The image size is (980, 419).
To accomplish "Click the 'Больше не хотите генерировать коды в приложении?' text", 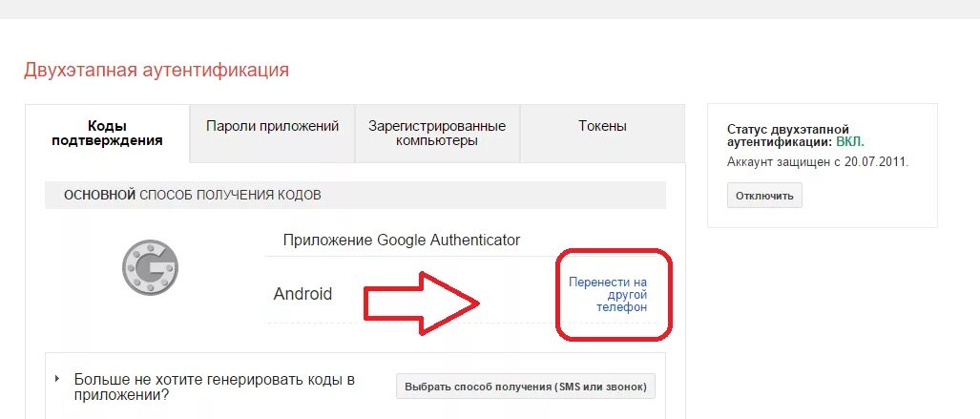I will 215,388.
